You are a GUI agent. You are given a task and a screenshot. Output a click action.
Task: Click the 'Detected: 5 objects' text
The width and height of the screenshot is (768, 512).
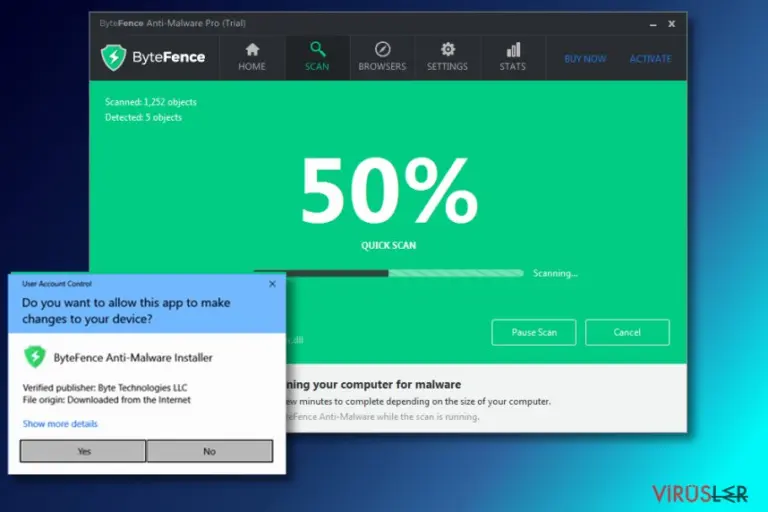coord(144,117)
